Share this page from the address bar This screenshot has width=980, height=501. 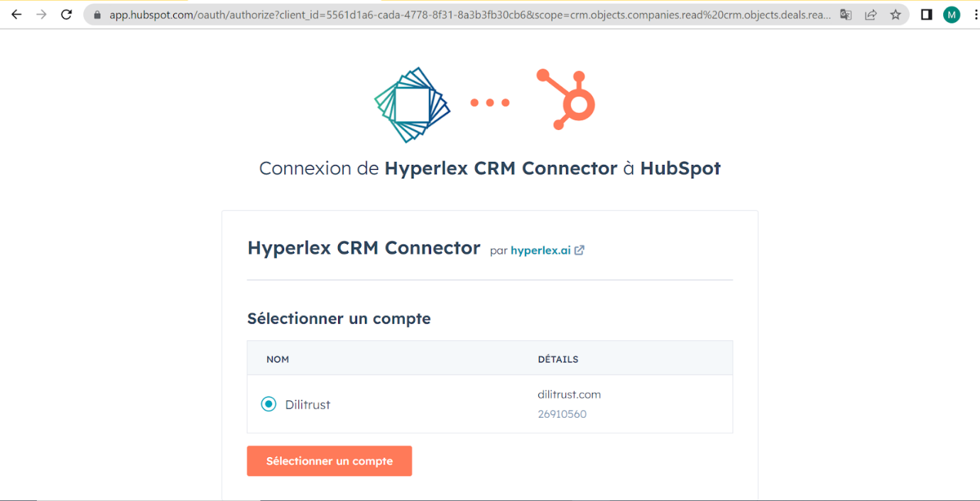tap(871, 14)
